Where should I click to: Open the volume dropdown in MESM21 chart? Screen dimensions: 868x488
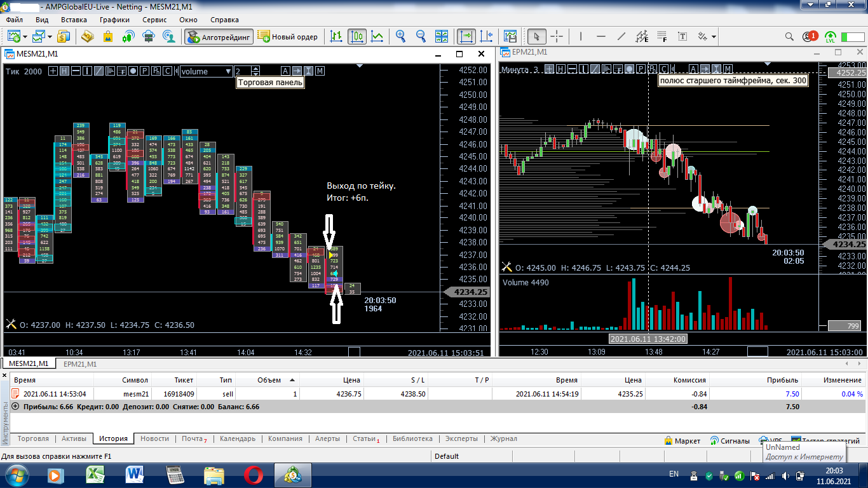(207, 71)
